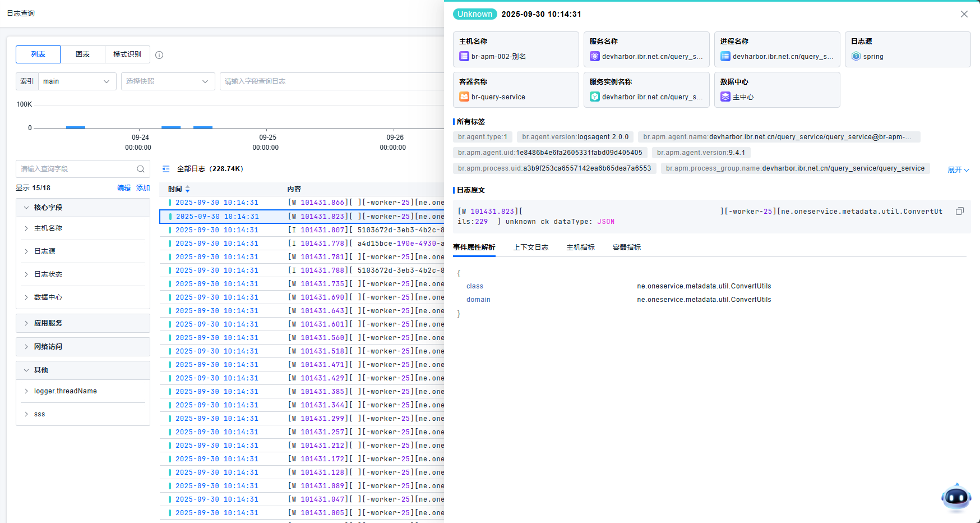Open the 索引 main dropdown

(x=77, y=81)
